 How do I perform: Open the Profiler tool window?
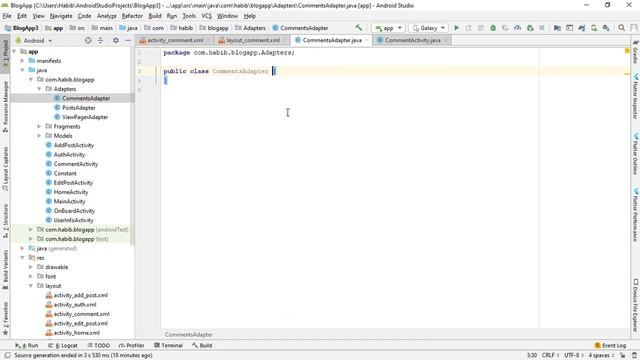(131, 345)
